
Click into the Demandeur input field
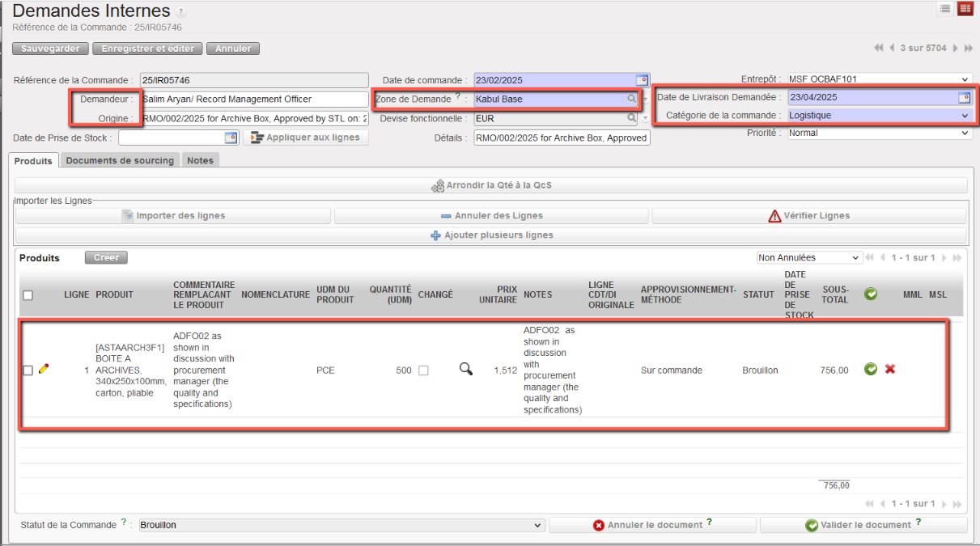coord(254,99)
